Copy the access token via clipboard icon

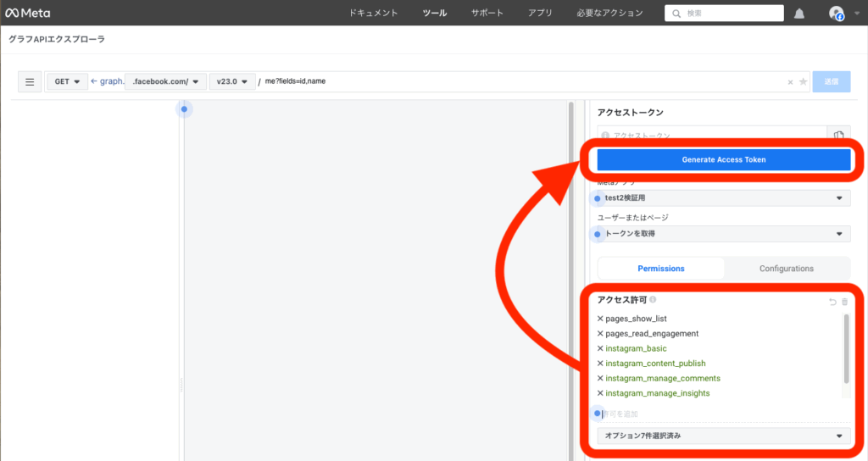(838, 135)
